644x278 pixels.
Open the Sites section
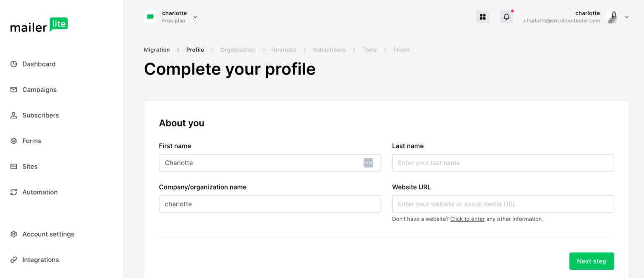coord(30,166)
